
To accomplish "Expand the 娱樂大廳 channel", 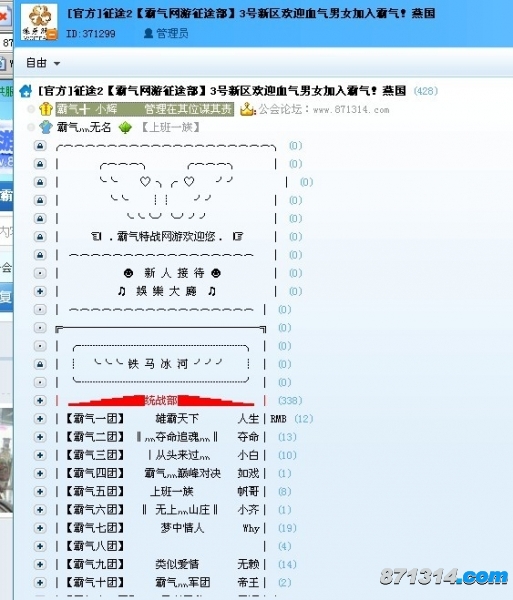I will (x=40, y=291).
